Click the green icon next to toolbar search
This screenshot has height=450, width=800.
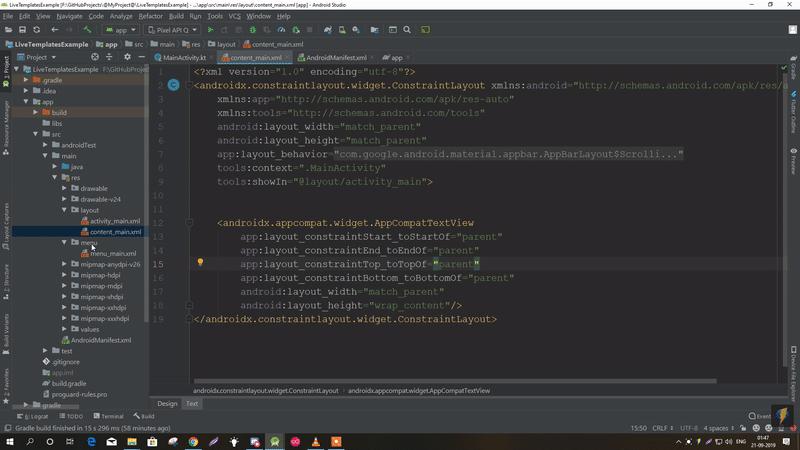426,30
